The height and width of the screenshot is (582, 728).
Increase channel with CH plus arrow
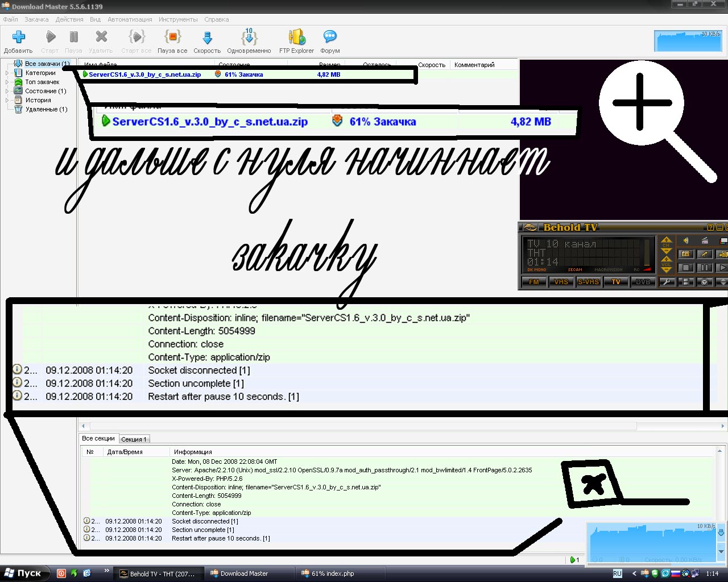pyautogui.click(x=667, y=239)
